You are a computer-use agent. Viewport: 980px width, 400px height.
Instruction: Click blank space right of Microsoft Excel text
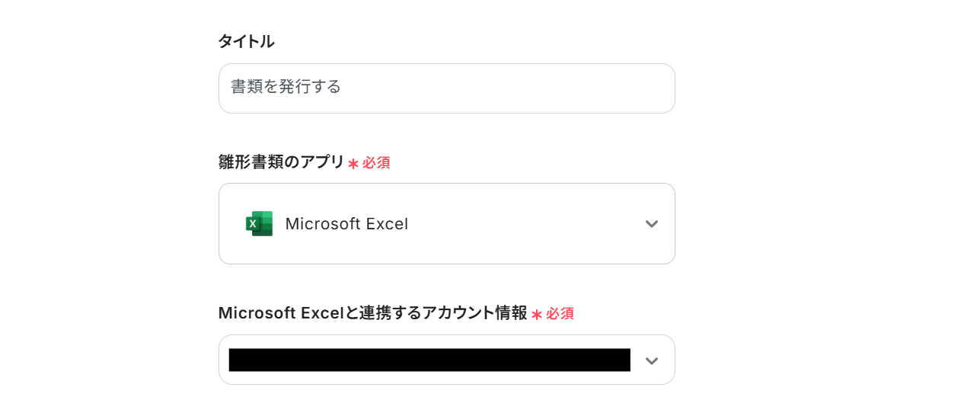click(x=525, y=224)
